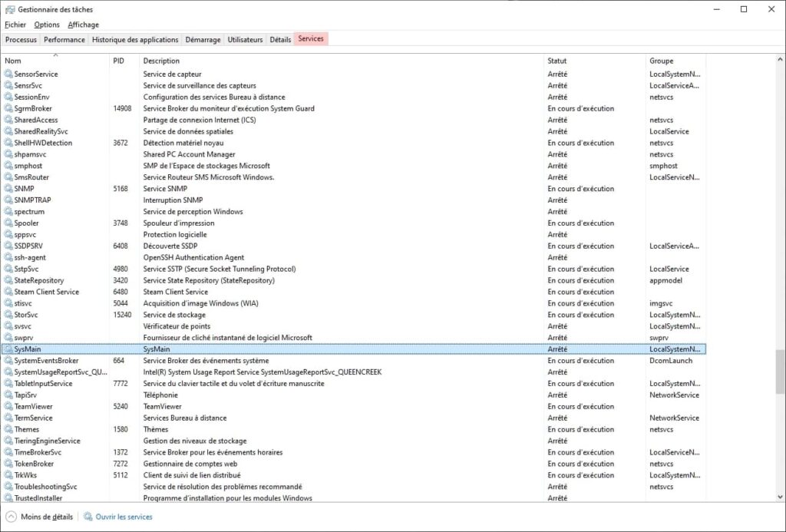Click the Task Manager icon in title bar
This screenshot has width=786, height=532.
9,9
